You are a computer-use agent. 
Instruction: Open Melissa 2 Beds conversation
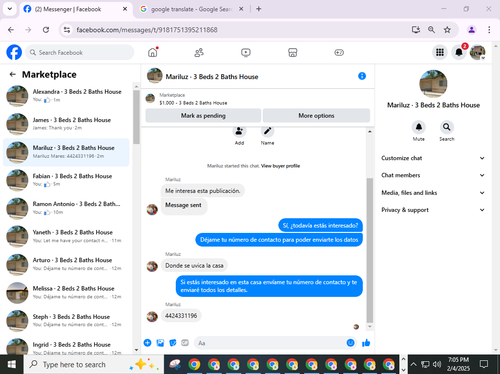(66, 292)
